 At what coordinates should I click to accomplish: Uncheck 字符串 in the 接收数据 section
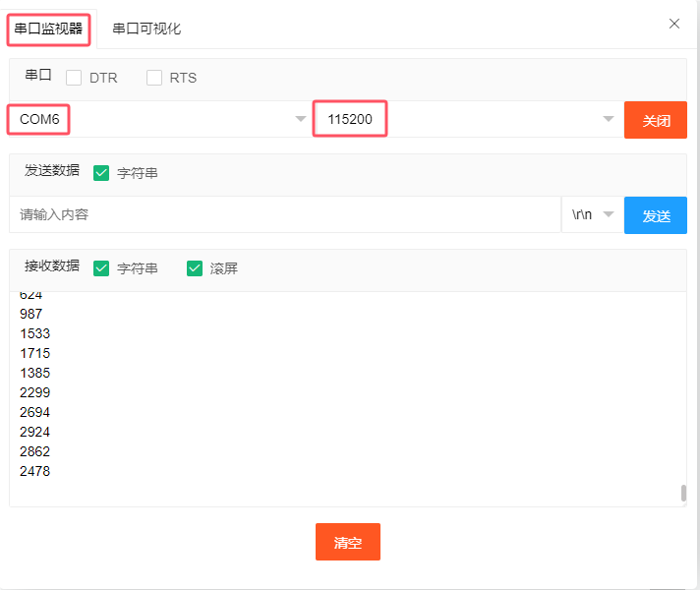pyautogui.click(x=101, y=268)
